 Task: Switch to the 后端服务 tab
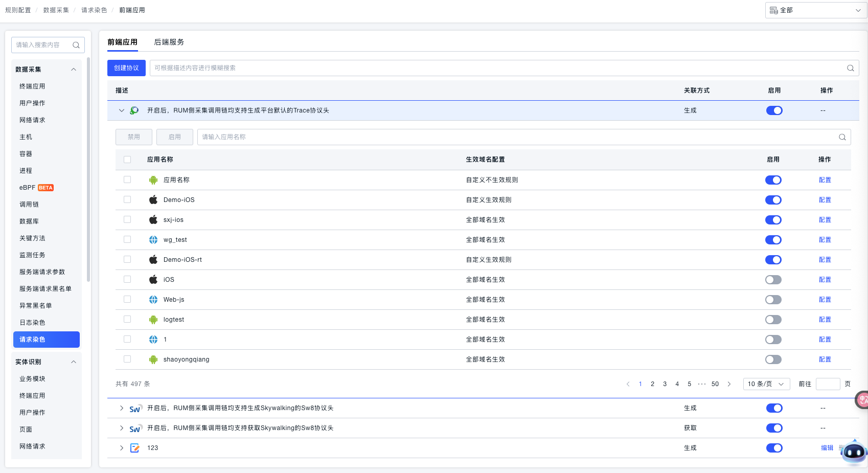tap(169, 42)
